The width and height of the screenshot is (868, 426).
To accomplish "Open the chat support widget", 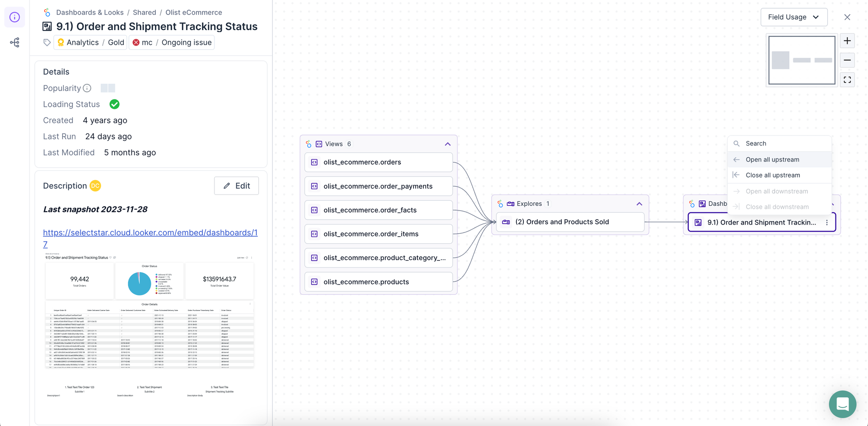I will coord(842,404).
